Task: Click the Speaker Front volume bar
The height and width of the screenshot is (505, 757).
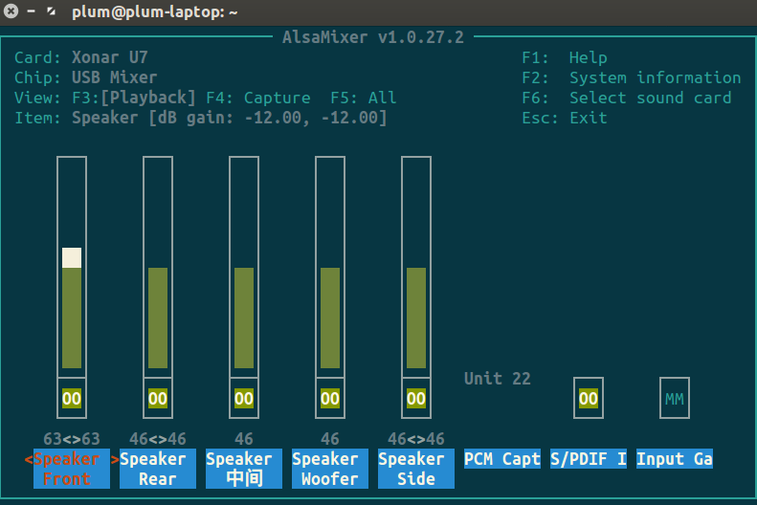Action: (x=72, y=310)
